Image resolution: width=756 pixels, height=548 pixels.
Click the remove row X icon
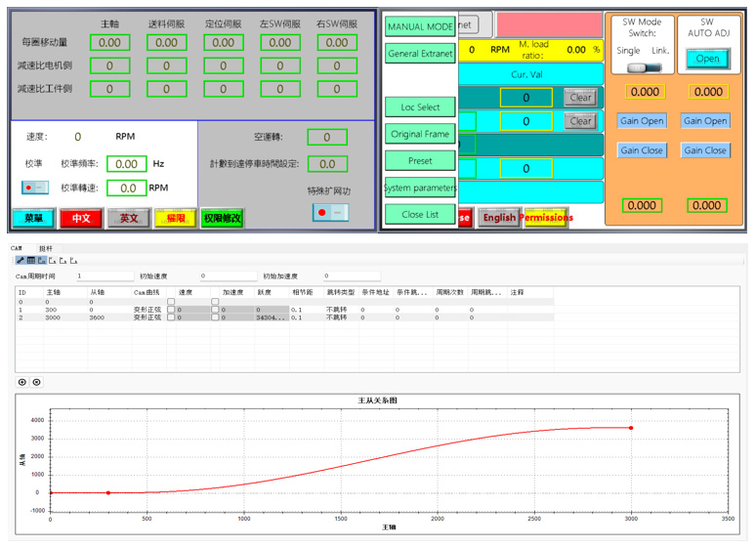pos(36,382)
